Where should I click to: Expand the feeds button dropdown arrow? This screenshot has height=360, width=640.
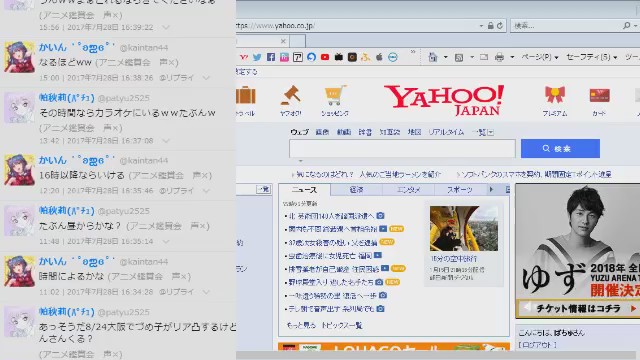click(471, 57)
